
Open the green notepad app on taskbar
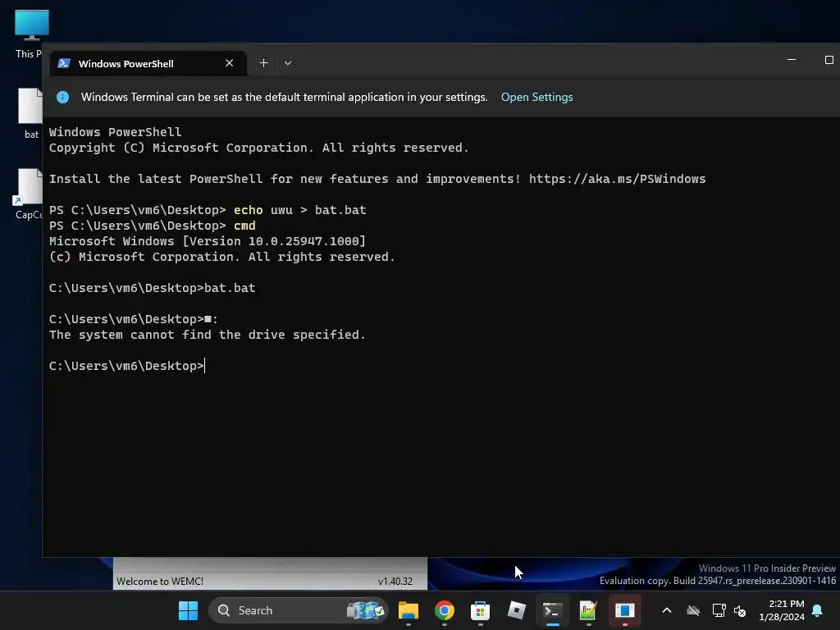click(588, 610)
